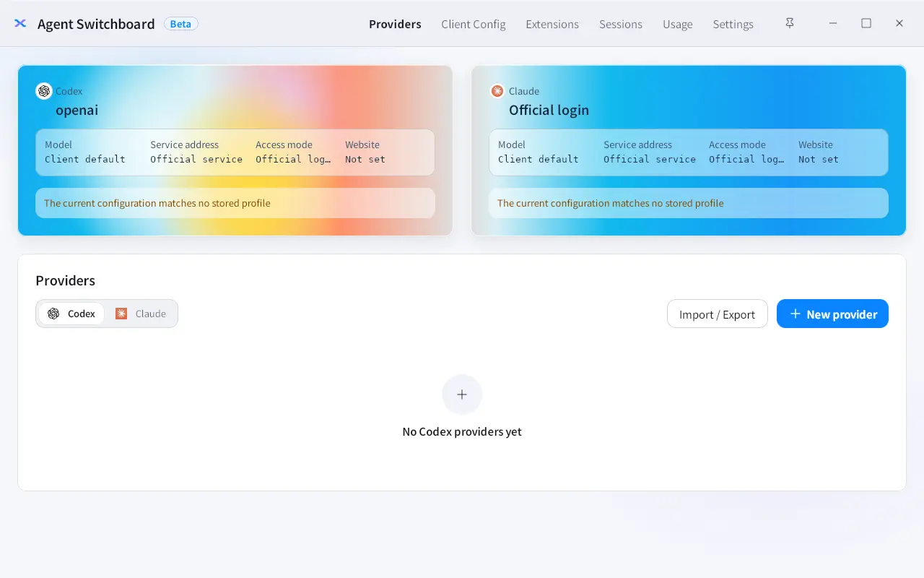Switch to Claude providers filter
The width and height of the screenshot is (924, 578).
[x=141, y=314]
